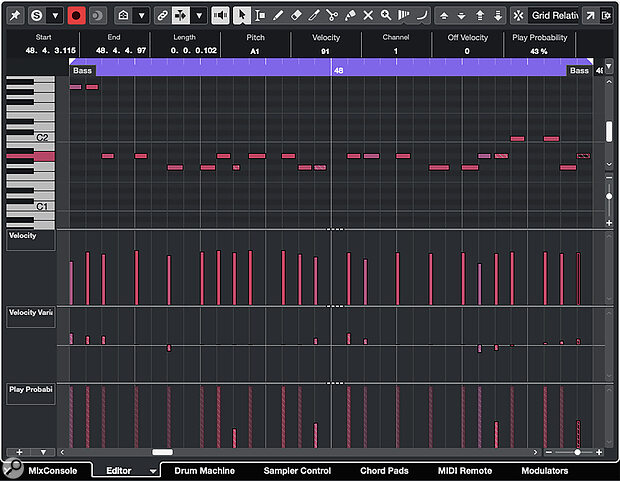The height and width of the screenshot is (481, 620).
Task: Toggle Link Project and Editor Cursors
Action: 162,16
